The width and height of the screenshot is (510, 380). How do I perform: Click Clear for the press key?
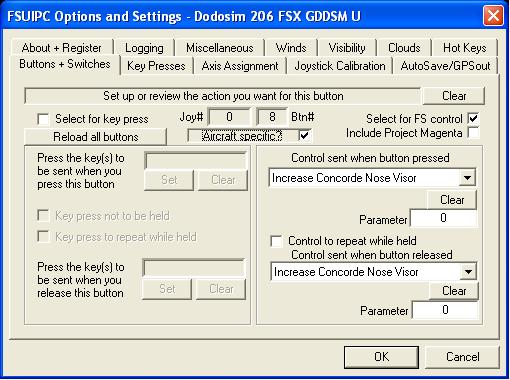point(223,180)
